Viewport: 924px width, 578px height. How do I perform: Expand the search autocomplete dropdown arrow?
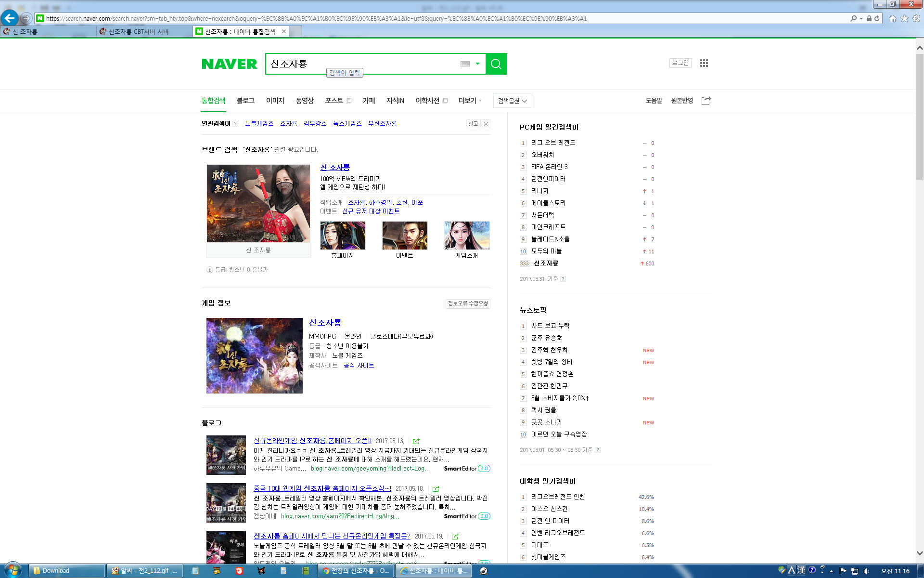pos(477,64)
